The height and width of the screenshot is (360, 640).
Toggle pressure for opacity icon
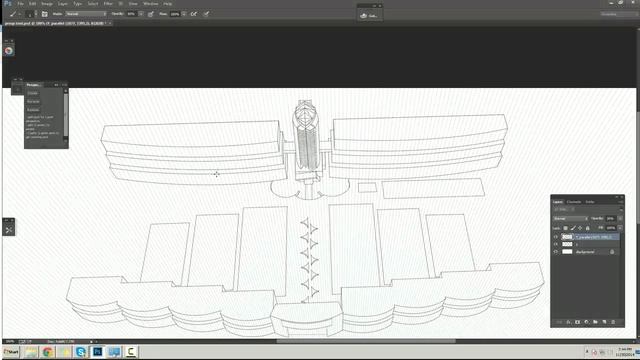(151, 14)
